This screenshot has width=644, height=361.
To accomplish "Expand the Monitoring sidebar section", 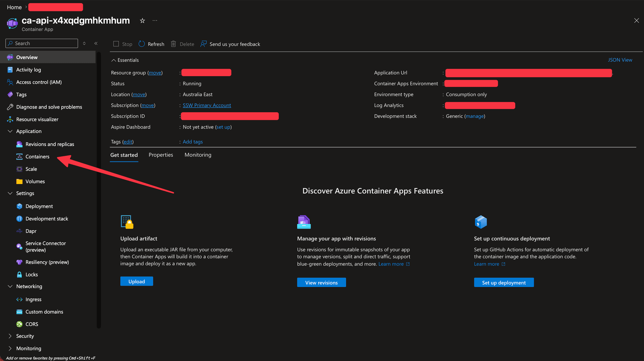I will 10,349.
